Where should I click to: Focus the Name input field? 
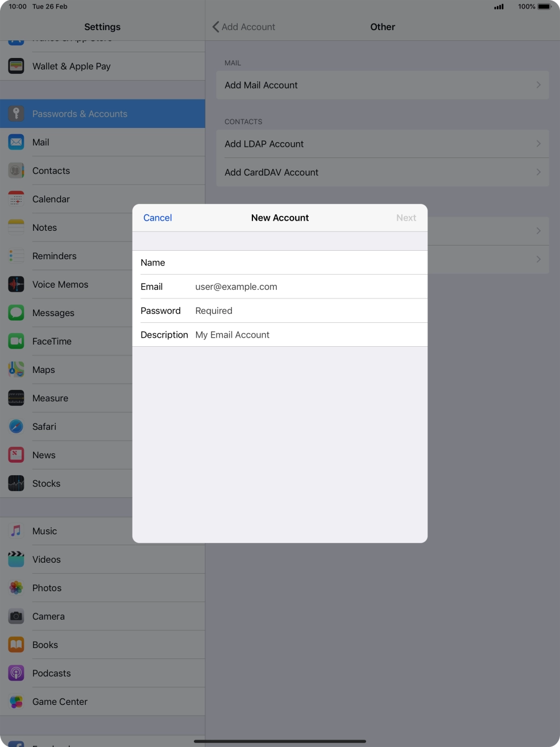(307, 263)
